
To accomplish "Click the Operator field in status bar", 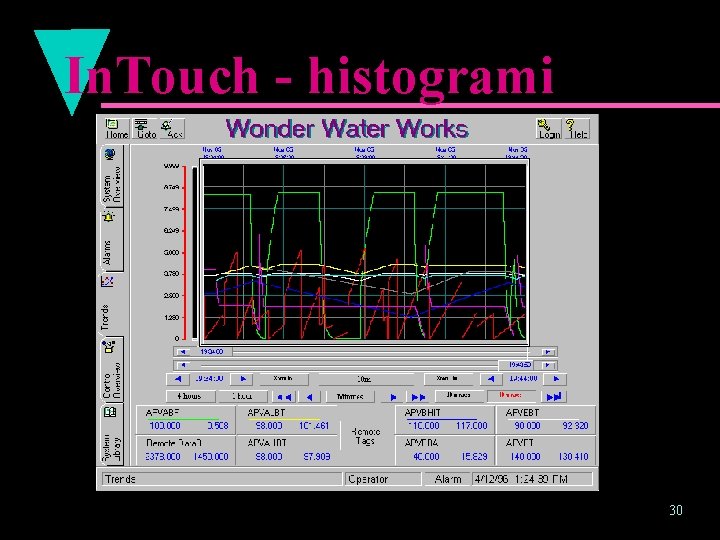I will click(x=383, y=479).
